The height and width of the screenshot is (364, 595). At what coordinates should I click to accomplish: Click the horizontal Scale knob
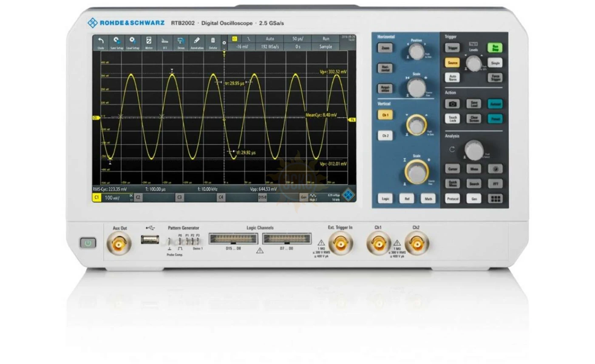coord(416,88)
